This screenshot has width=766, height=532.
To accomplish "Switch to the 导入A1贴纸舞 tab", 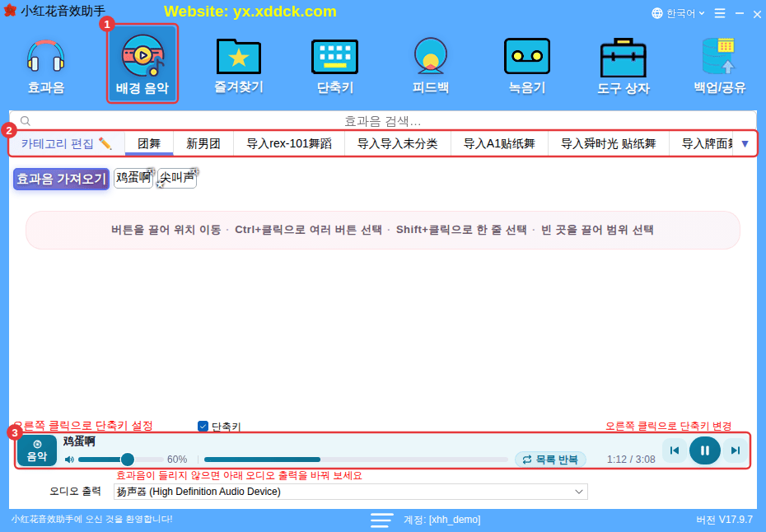I will point(499,143).
